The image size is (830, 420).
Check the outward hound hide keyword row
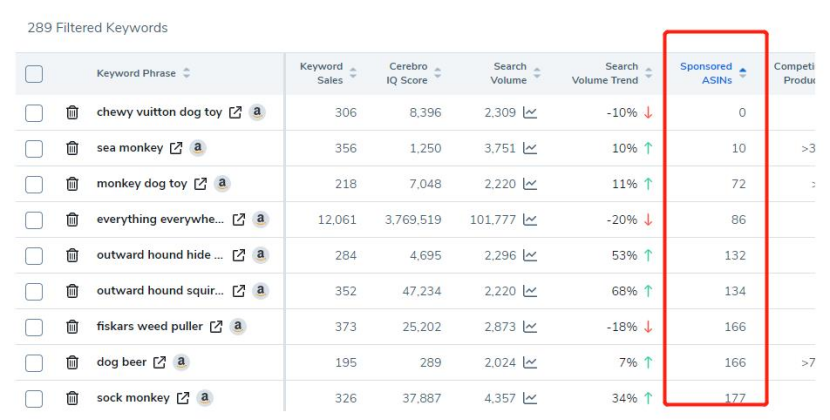pos(34,255)
